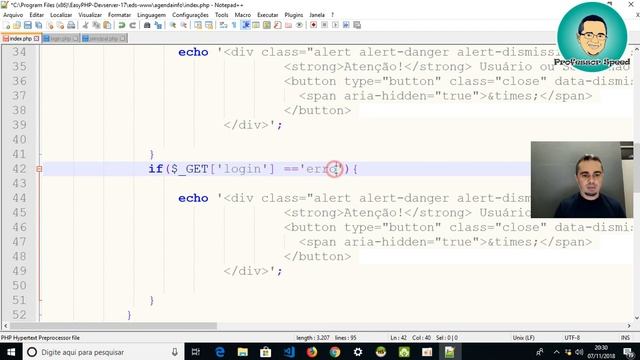640x360 pixels.
Task: Place cursor on line 39 </div>';
Action: coord(253,125)
